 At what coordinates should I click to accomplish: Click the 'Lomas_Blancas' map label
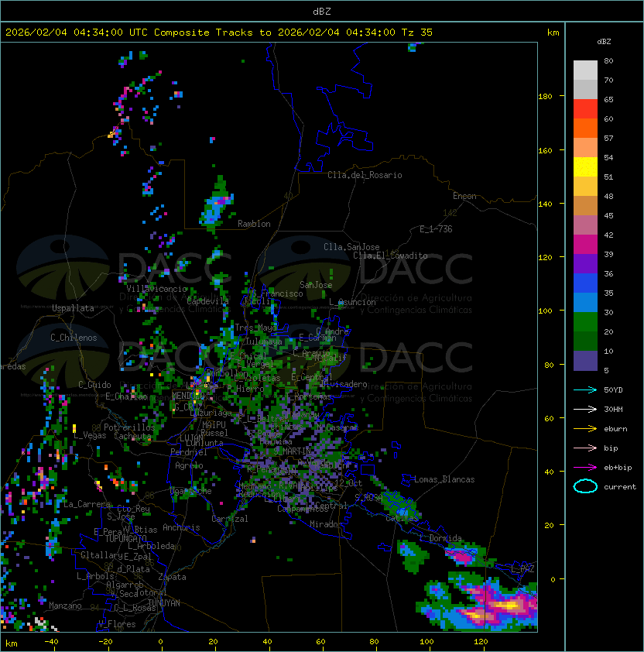tap(444, 479)
